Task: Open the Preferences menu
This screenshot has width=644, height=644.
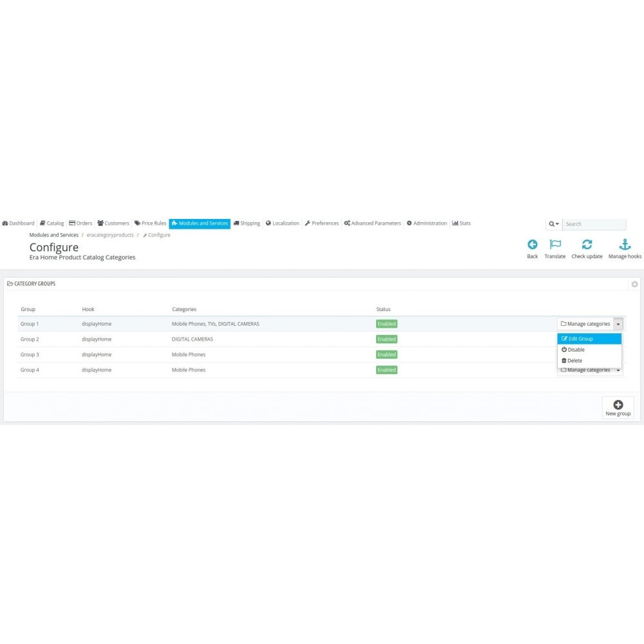Action: coord(321,223)
